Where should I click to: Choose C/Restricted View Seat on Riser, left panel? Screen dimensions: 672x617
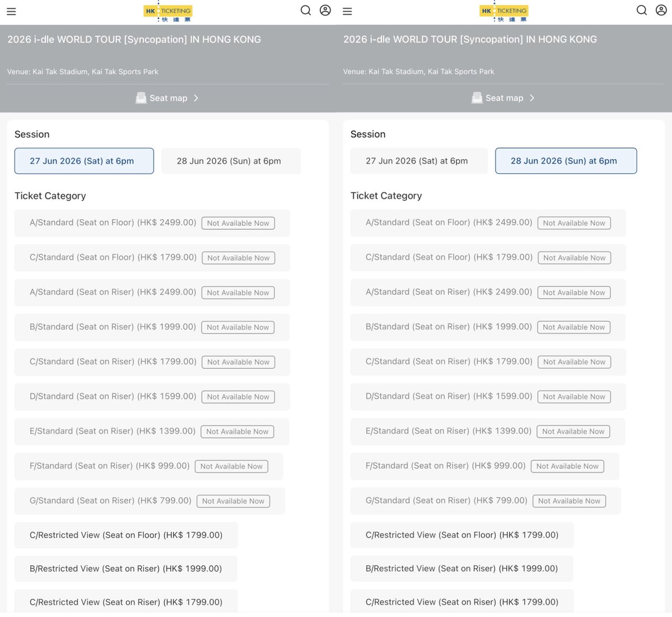coord(126,602)
